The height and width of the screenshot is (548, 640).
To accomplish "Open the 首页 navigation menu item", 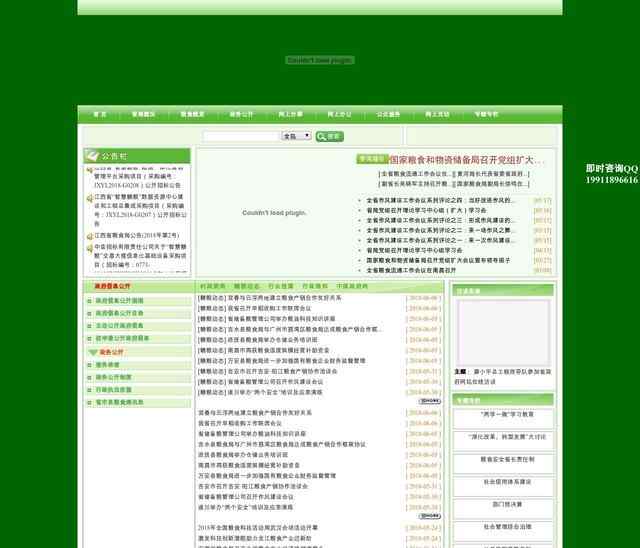I will point(100,115).
